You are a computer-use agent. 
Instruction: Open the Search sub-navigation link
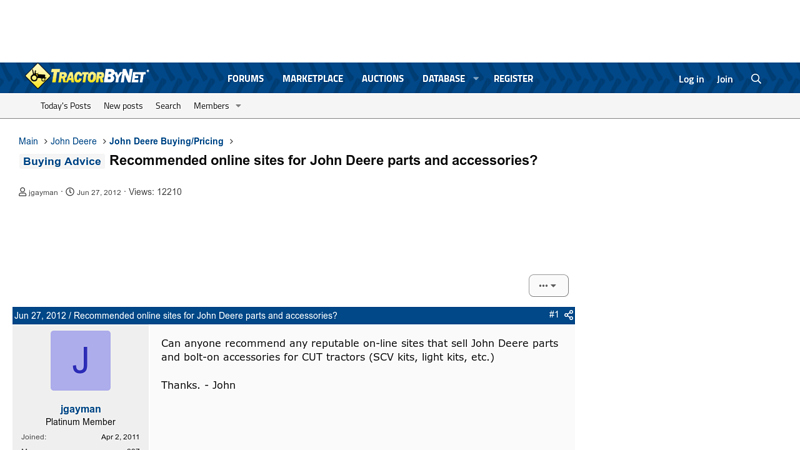[168, 106]
